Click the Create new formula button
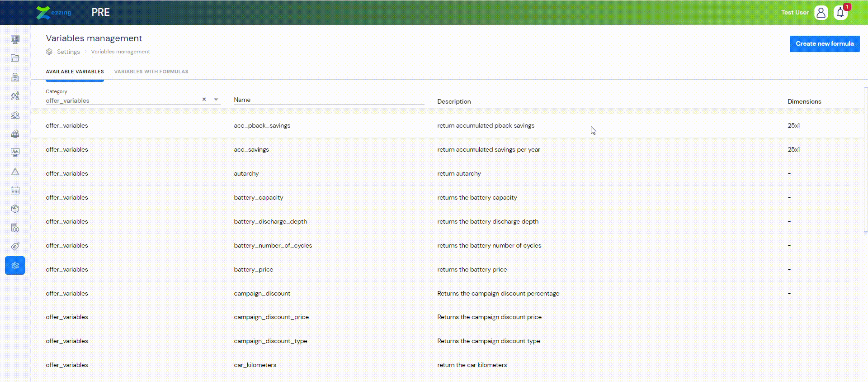This screenshot has height=382, width=868. pyautogui.click(x=825, y=44)
